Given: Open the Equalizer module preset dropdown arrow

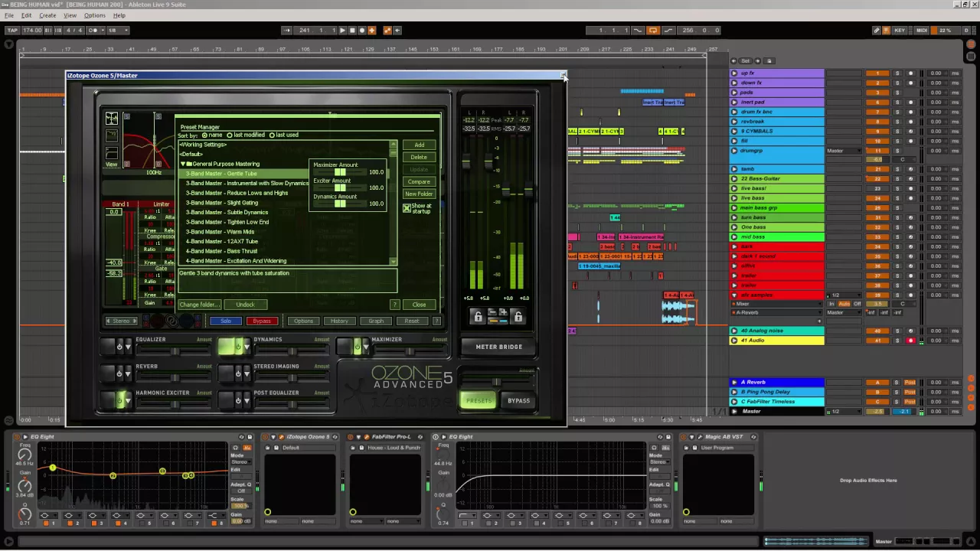Looking at the screenshot, I should click(128, 347).
